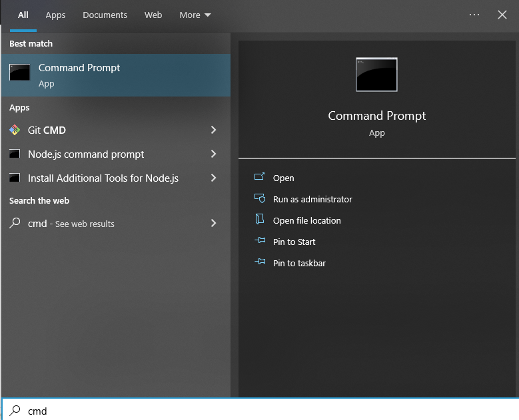Click the Git CMD colorful icon
Image resolution: width=519 pixels, height=420 pixels.
[15, 130]
